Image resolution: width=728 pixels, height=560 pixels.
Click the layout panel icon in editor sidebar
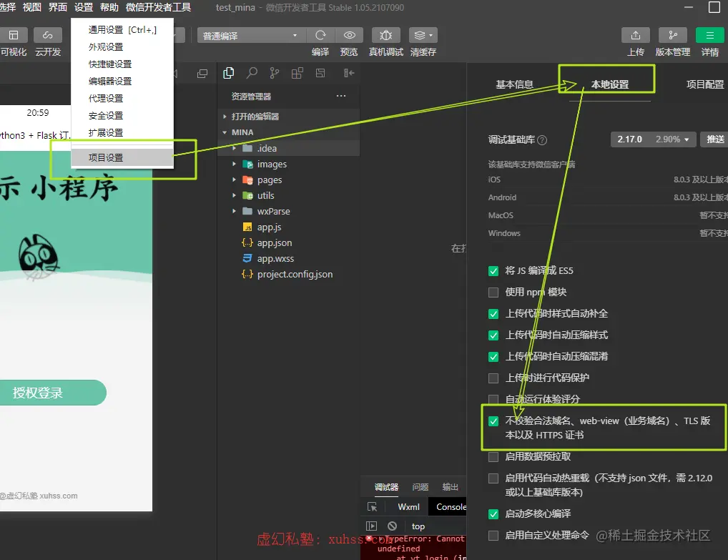pyautogui.click(x=320, y=73)
